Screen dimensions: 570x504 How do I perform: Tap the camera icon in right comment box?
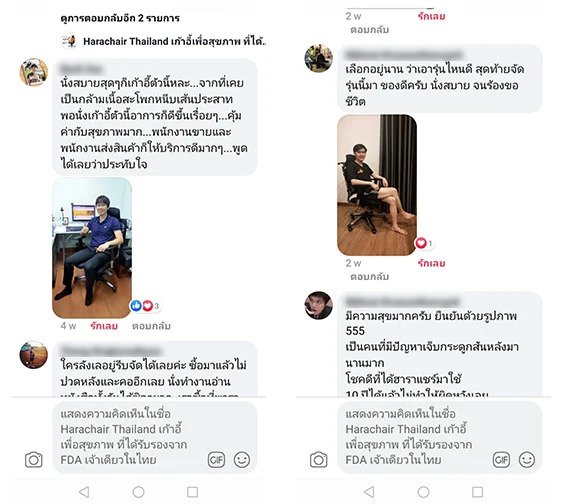(318, 460)
